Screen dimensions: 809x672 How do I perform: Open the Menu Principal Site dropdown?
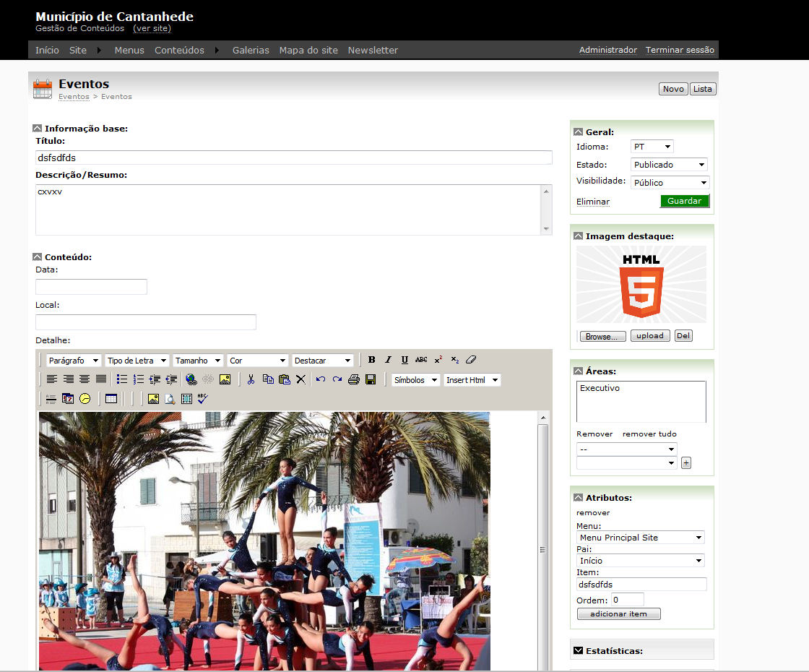(640, 538)
